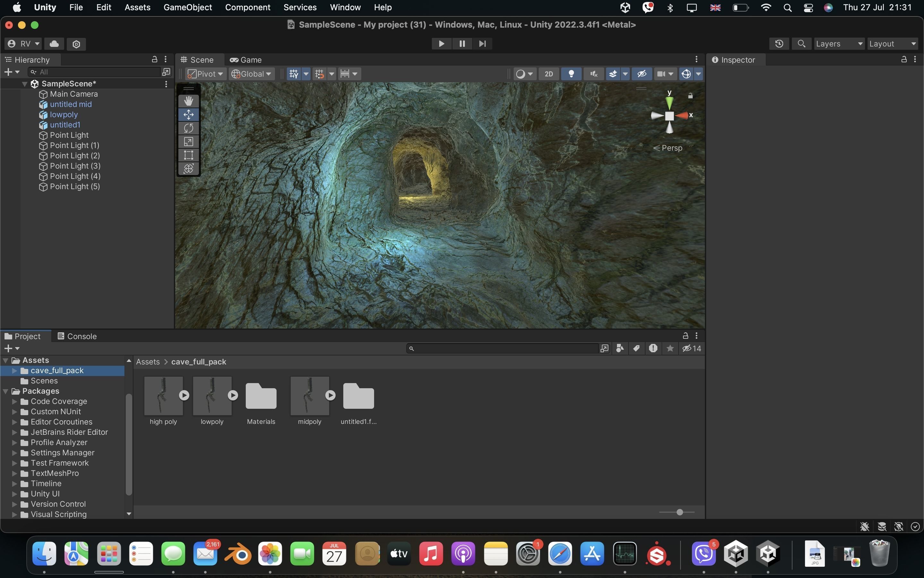924x578 pixels.
Task: Open the Materials folder
Action: [261, 396]
